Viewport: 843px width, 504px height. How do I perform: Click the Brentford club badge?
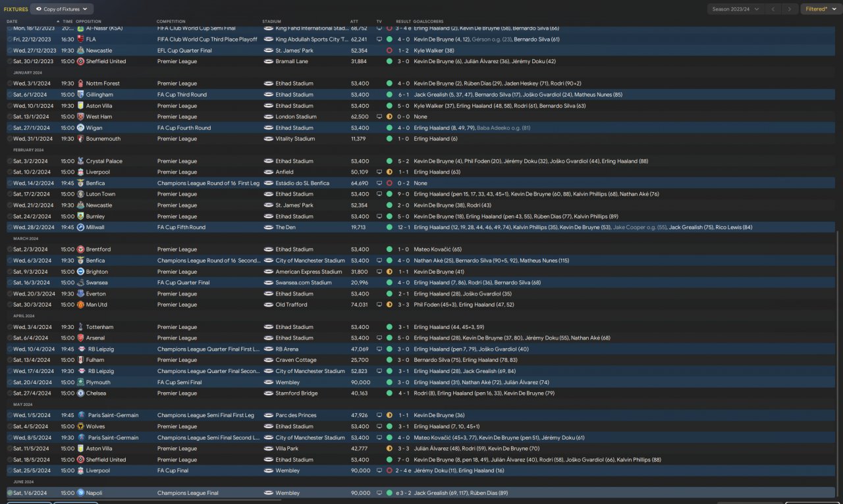pyautogui.click(x=80, y=249)
